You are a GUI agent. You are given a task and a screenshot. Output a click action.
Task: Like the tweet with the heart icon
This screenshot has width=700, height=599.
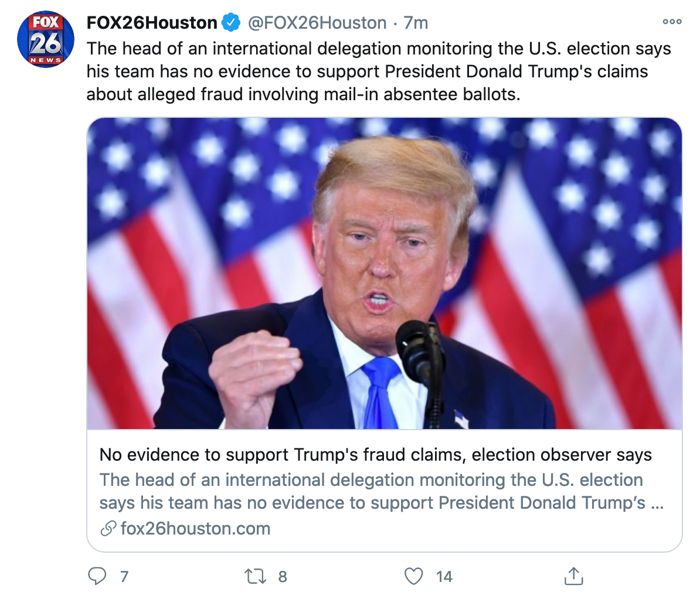click(x=414, y=576)
